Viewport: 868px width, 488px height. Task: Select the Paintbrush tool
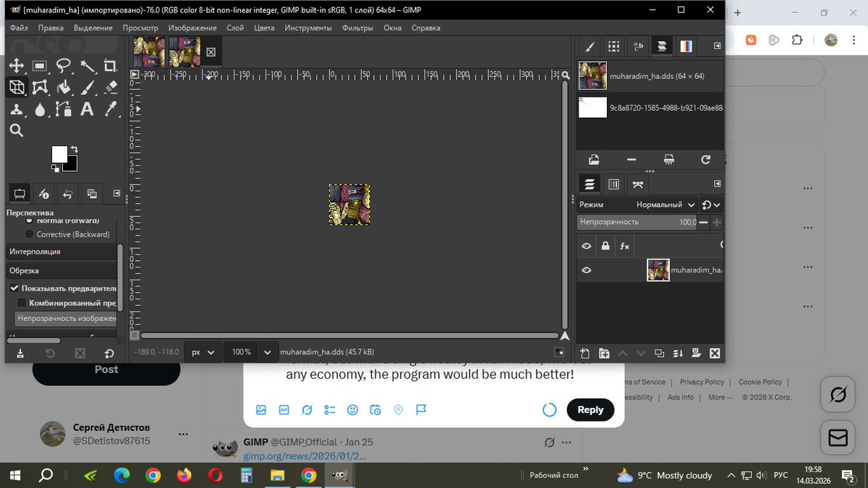(88, 87)
